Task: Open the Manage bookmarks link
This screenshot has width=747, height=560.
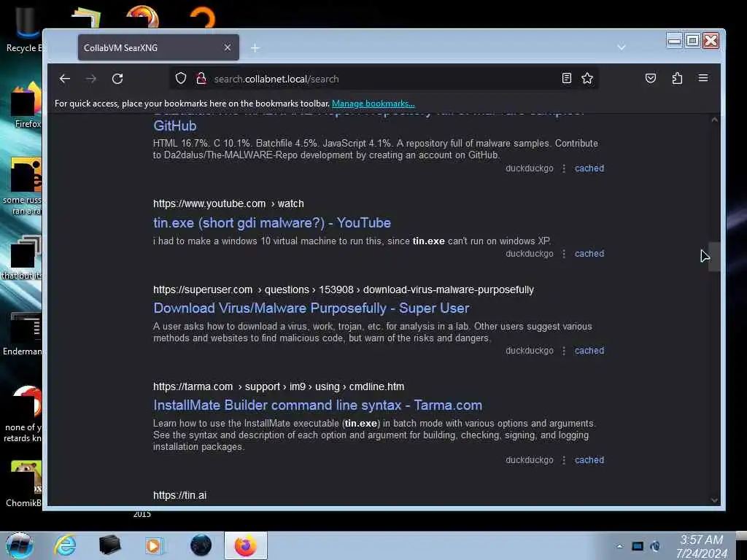Action: 373,104
